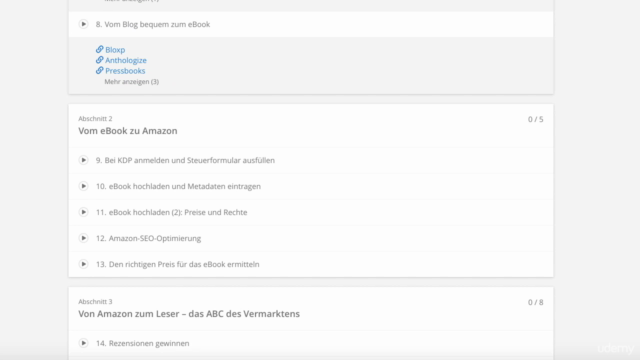The image size is (640, 360).
Task: Click the play icon for lecture 9 KDP anmelden
Action: [x=83, y=160]
